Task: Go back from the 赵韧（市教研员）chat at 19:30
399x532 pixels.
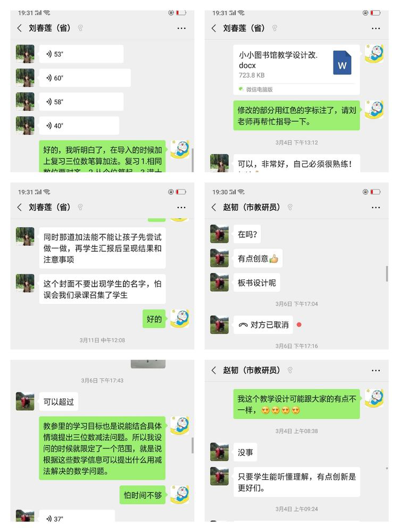Action: [x=213, y=207]
